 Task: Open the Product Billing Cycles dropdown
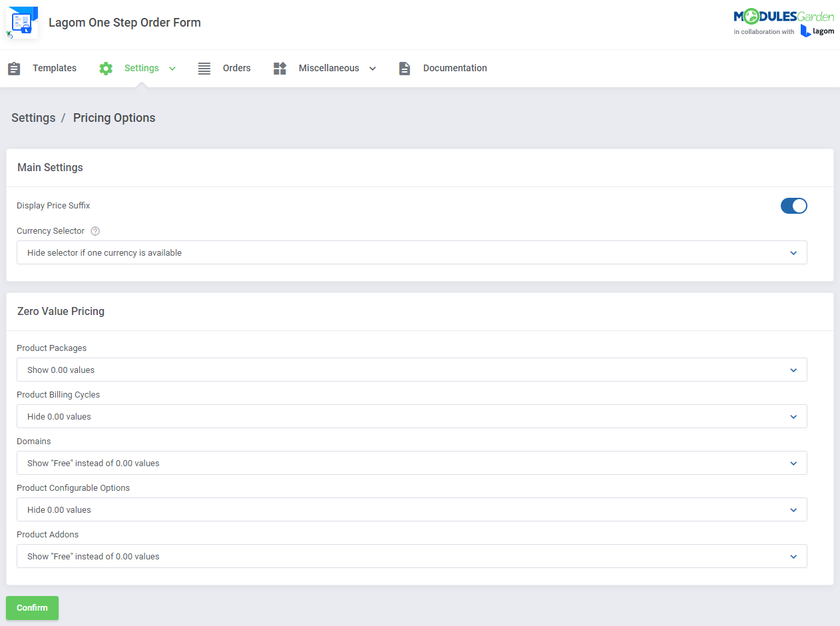coord(411,416)
